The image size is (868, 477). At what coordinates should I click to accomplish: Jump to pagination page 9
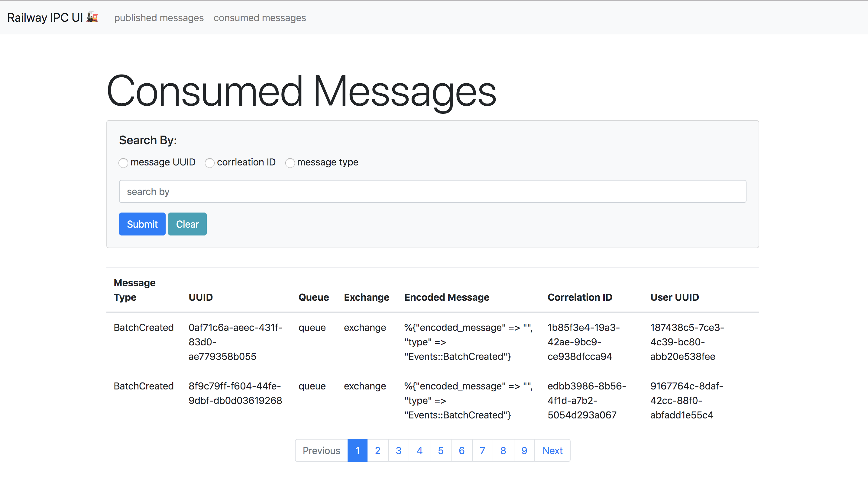(x=524, y=450)
